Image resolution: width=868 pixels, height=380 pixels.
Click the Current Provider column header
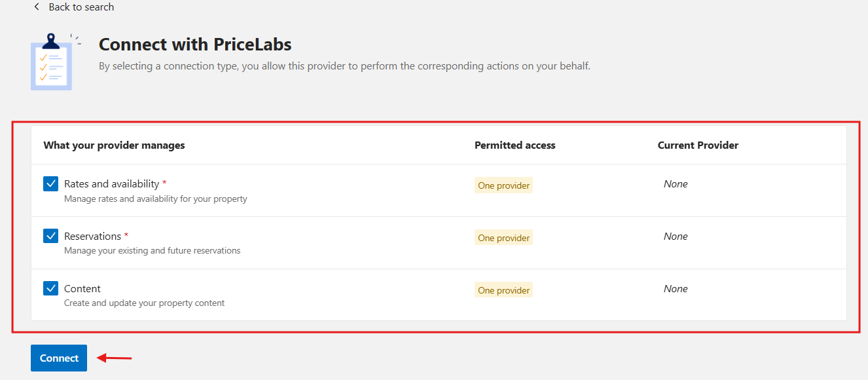tap(698, 145)
